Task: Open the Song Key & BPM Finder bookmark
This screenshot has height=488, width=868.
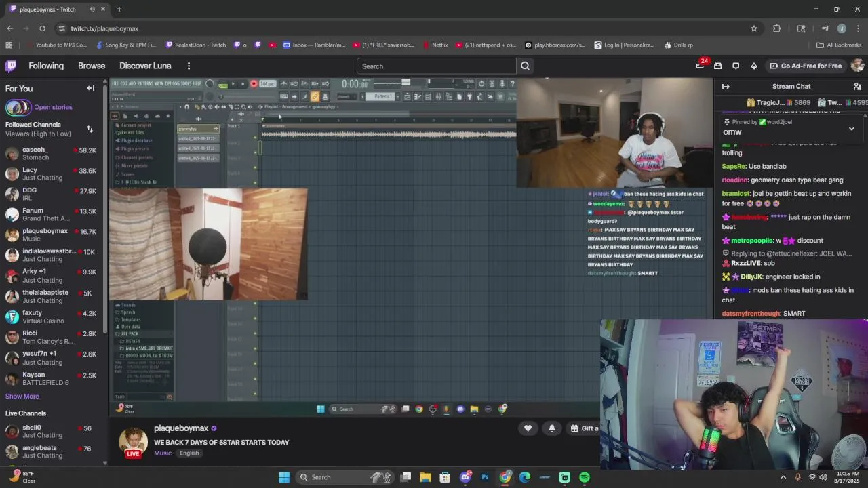Action: 126,45
